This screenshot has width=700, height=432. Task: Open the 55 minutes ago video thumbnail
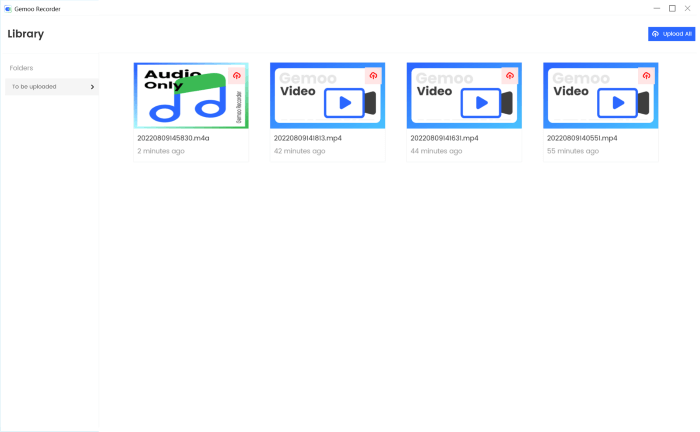click(601, 96)
